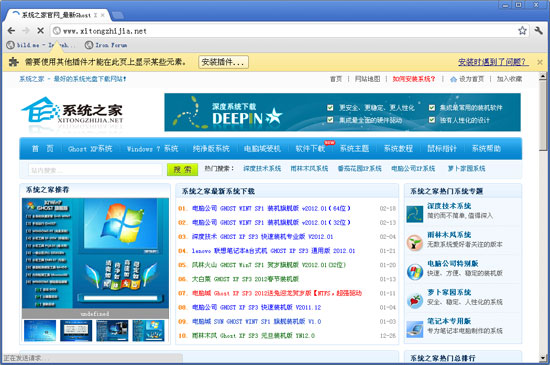Screen dimensions: 550x365
Task: Open the 如何安装系统 link
Action: pyautogui.click(x=414, y=79)
